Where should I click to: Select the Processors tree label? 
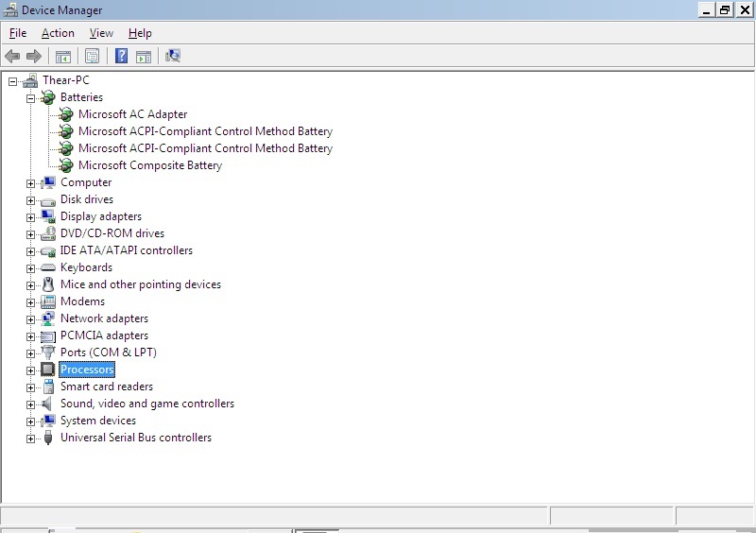click(x=87, y=370)
